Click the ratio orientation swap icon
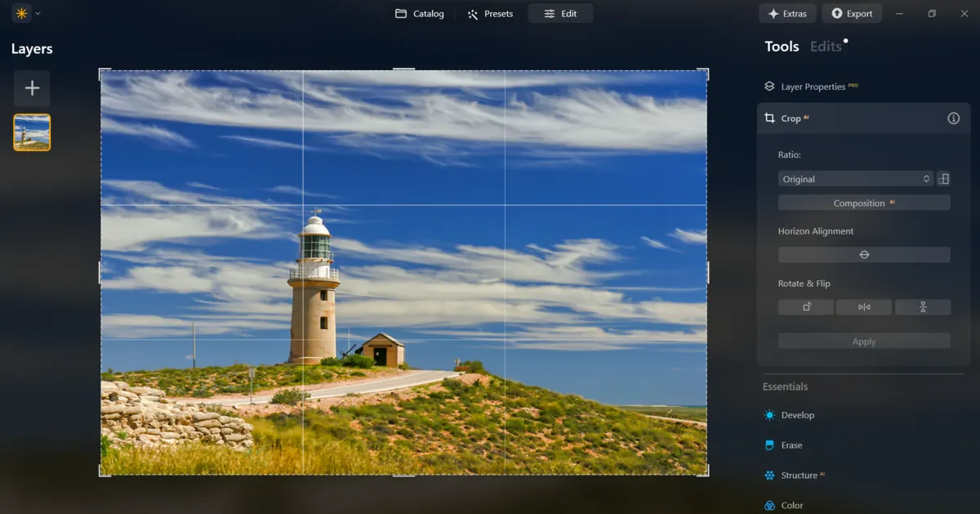Screen dimensions: 980x514 tap(943, 178)
